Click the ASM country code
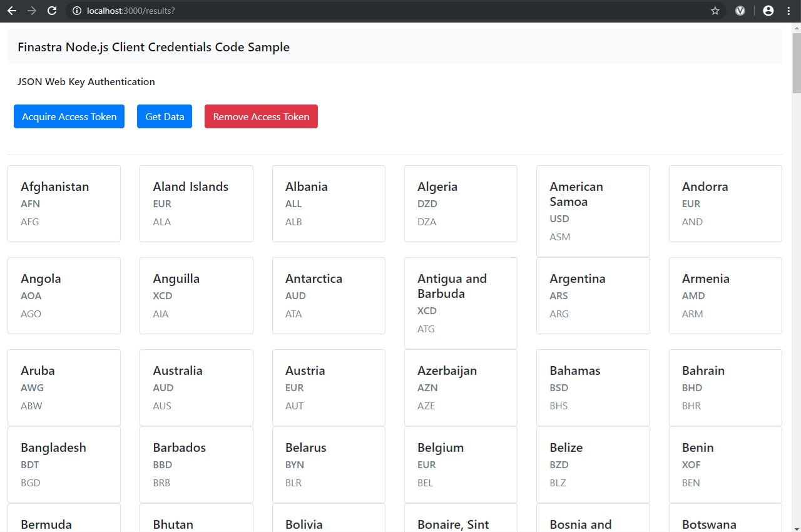The width and height of the screenshot is (801, 532). click(560, 237)
